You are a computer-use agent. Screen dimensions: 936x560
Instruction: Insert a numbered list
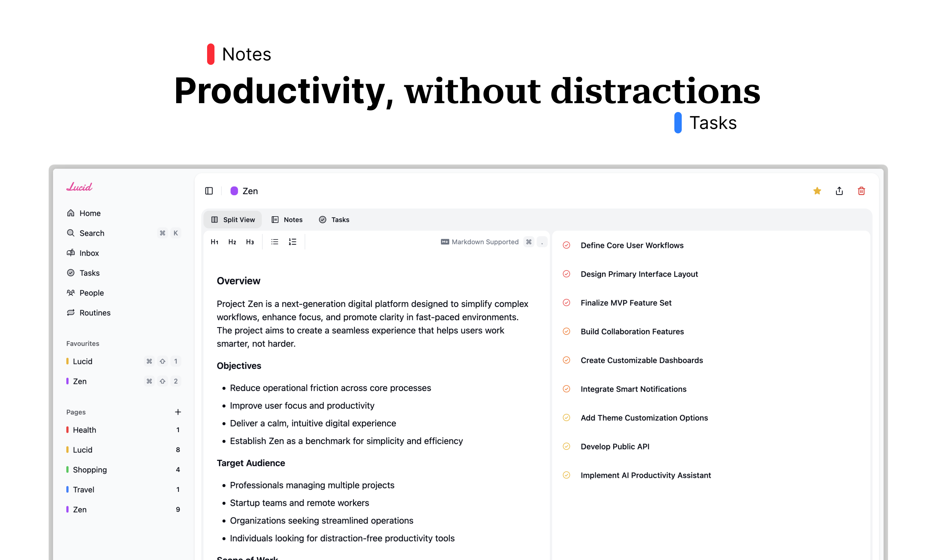pyautogui.click(x=293, y=242)
